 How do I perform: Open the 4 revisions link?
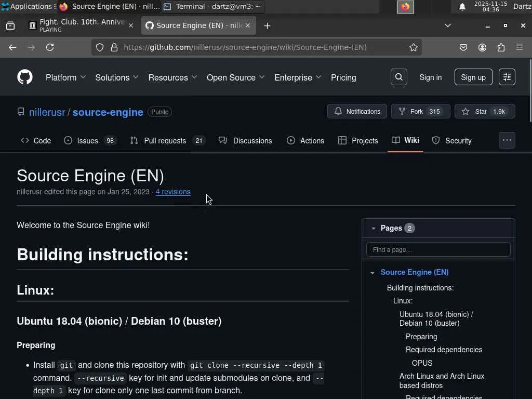click(173, 192)
